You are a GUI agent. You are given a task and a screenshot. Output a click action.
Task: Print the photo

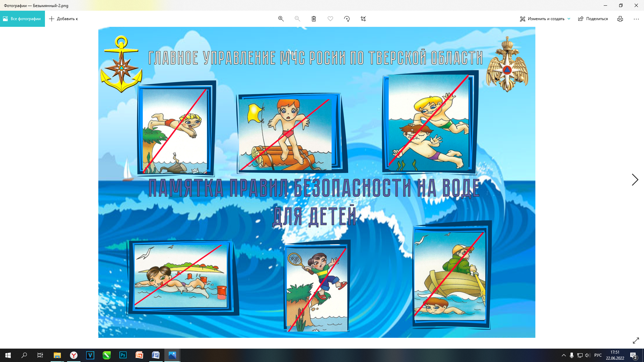click(620, 19)
